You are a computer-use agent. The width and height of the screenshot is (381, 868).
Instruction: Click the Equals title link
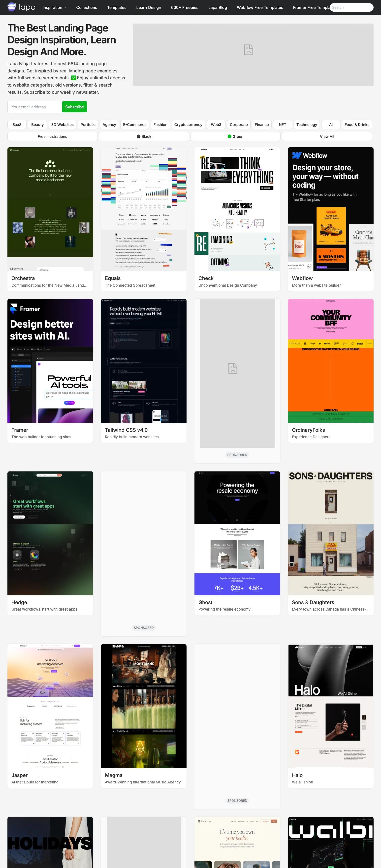pos(113,278)
